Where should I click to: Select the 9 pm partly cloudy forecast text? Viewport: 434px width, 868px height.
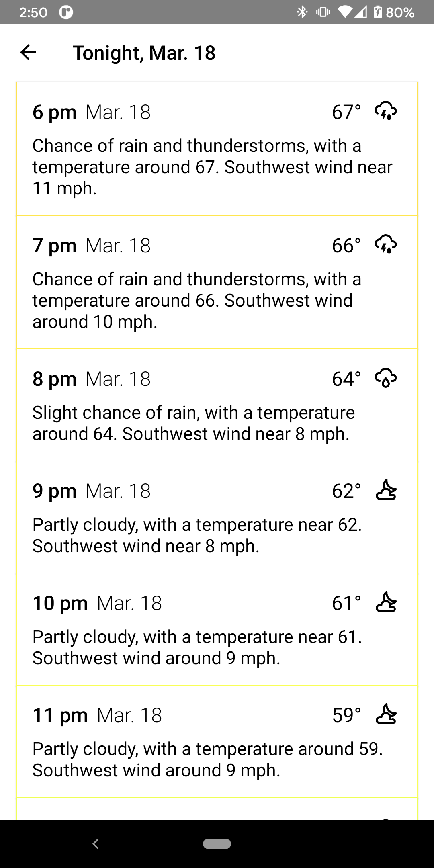click(197, 535)
